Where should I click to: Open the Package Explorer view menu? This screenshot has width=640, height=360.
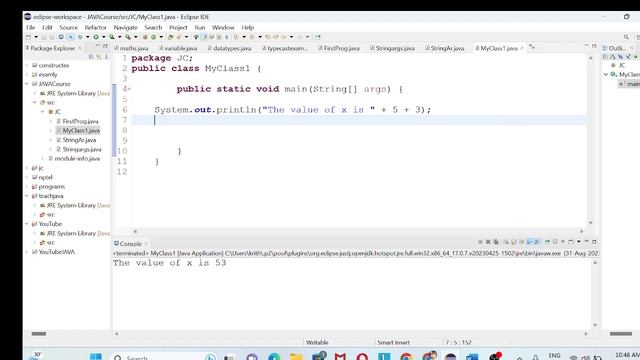pos(106,57)
